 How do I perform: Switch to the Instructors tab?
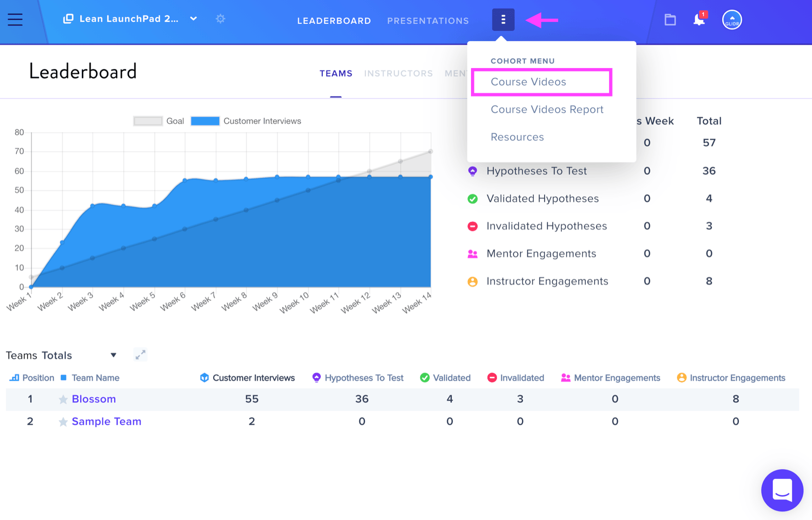coord(398,74)
